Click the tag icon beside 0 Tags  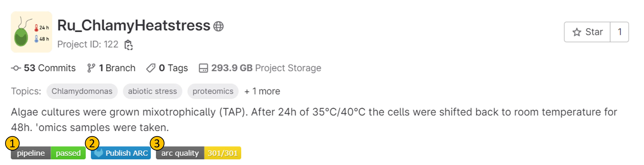151,68
